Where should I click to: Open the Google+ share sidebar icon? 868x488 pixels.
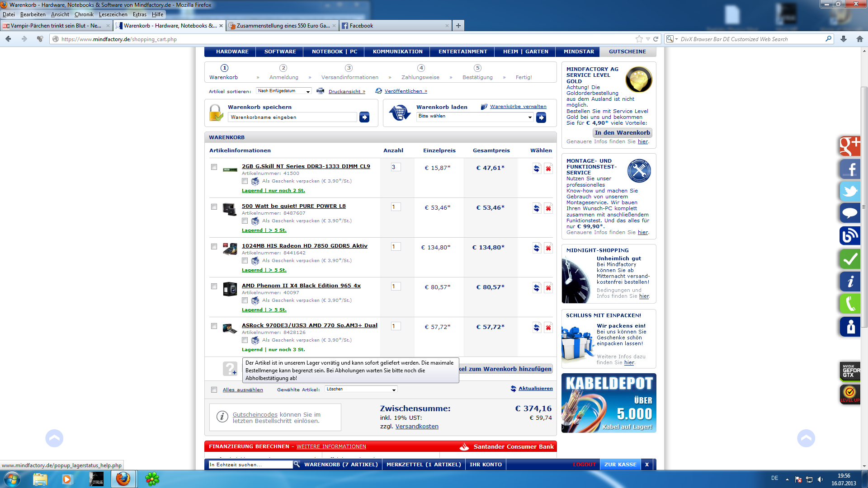click(x=850, y=146)
